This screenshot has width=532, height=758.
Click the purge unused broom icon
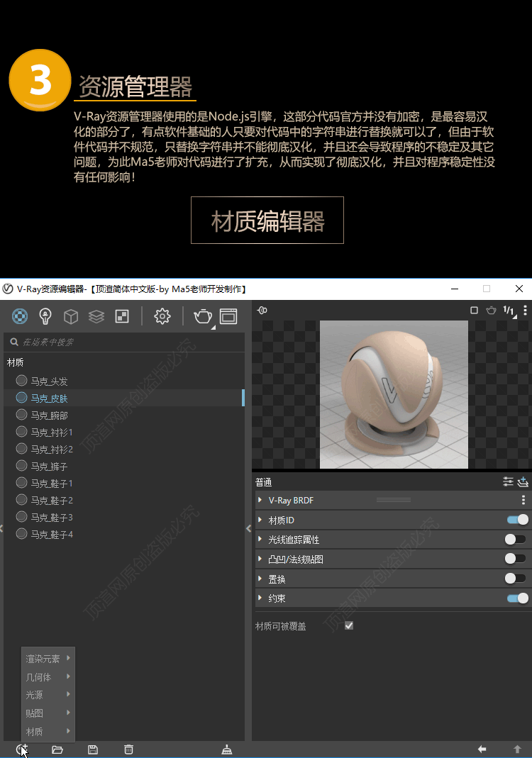point(227,749)
